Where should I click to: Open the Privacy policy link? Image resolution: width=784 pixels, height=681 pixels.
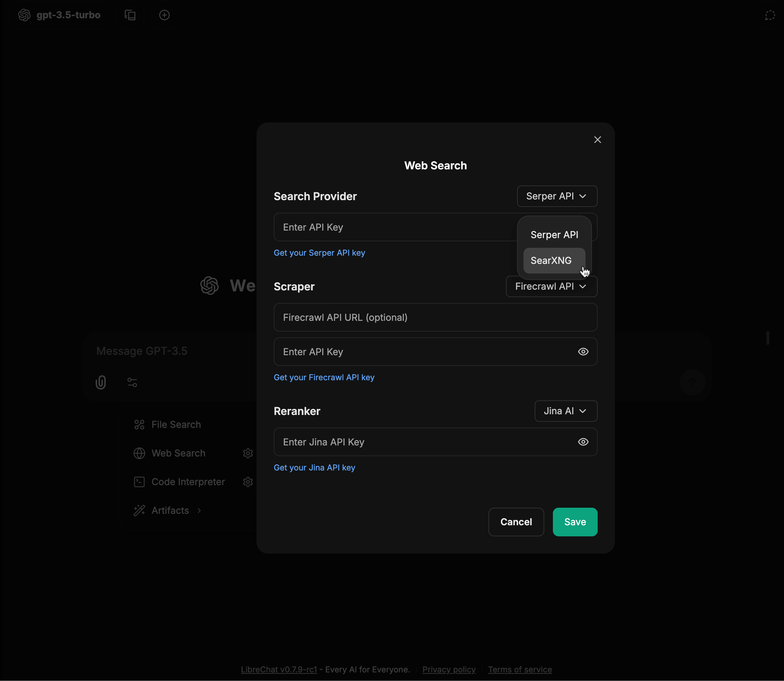449,669
